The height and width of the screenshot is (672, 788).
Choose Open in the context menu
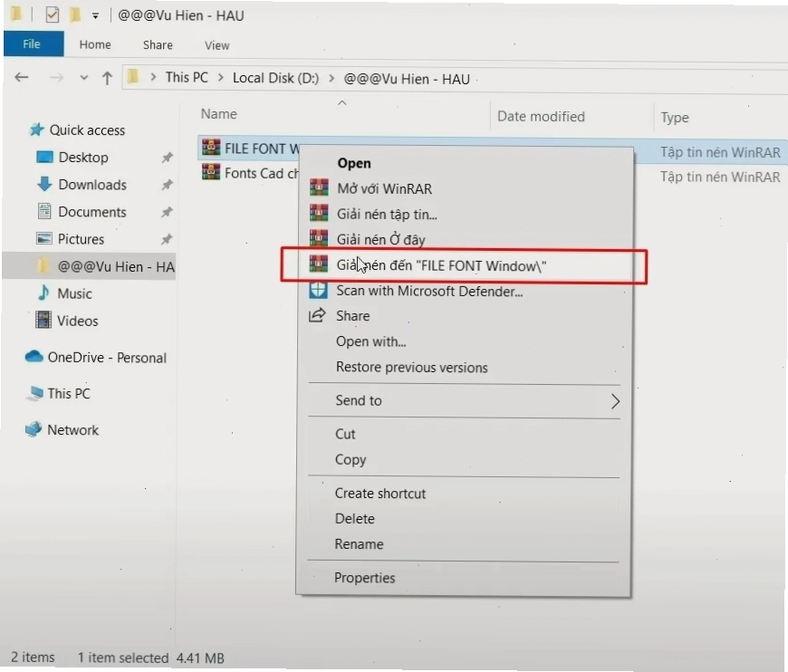354,163
